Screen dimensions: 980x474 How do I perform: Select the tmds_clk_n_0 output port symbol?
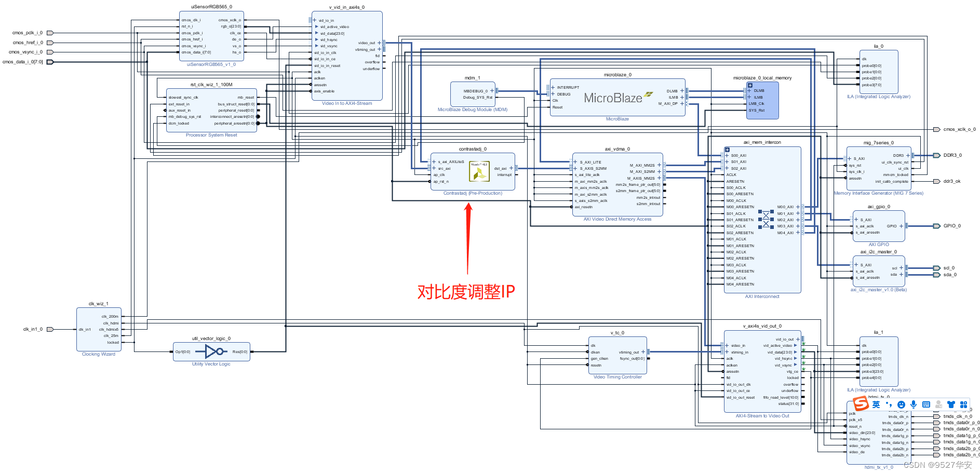click(x=937, y=416)
